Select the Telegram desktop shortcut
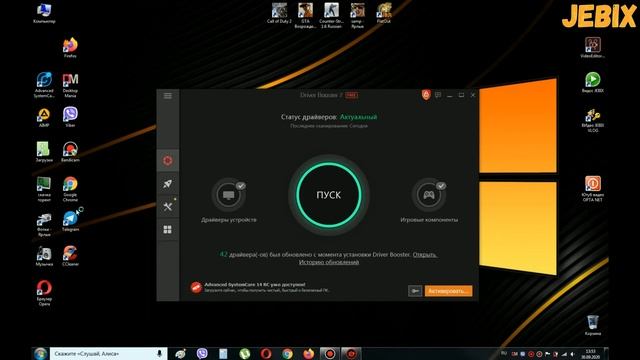640x360 pixels. 70,220
